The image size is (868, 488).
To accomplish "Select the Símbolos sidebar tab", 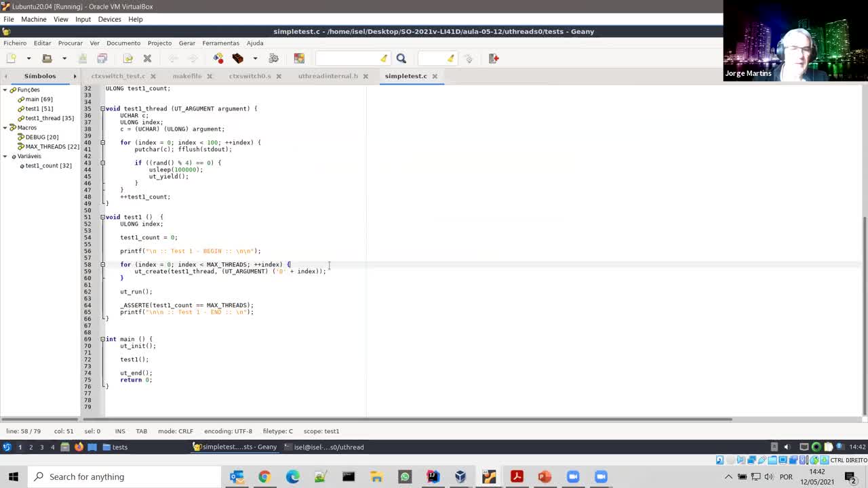I will [40, 76].
